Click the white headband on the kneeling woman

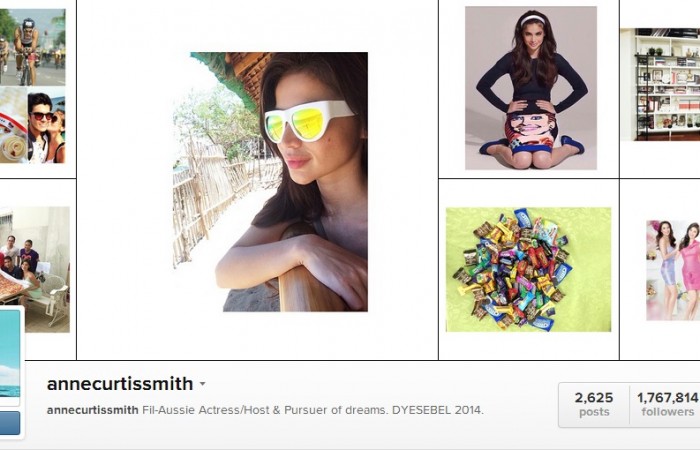[x=533, y=19]
